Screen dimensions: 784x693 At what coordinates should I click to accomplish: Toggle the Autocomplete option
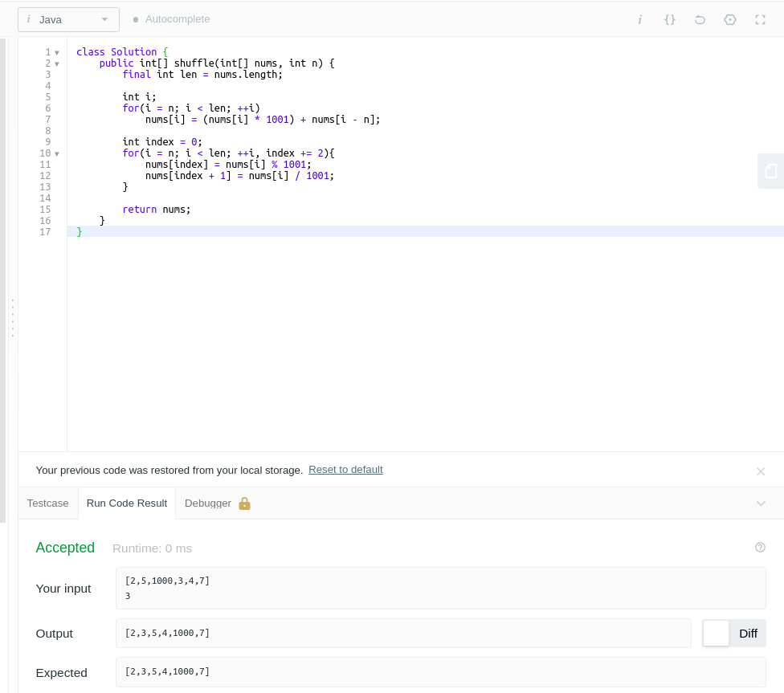coord(171,19)
